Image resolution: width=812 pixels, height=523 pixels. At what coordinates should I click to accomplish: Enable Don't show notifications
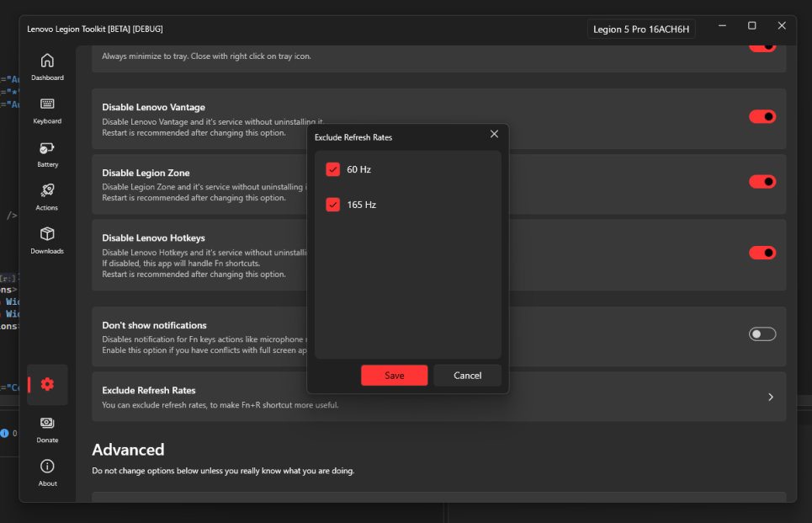pyautogui.click(x=762, y=334)
